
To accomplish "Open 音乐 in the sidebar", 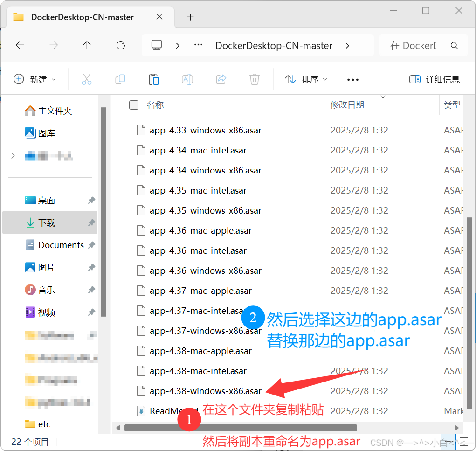I will pos(40,290).
